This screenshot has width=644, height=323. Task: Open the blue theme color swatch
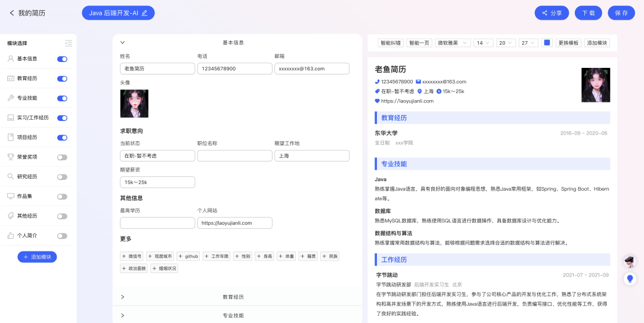coord(547,42)
